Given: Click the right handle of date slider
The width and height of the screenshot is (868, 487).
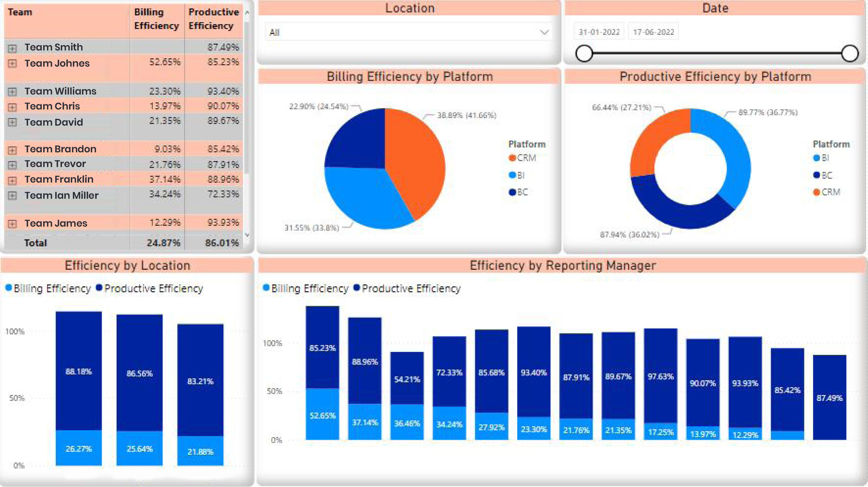Looking at the screenshot, I should tap(850, 53).
